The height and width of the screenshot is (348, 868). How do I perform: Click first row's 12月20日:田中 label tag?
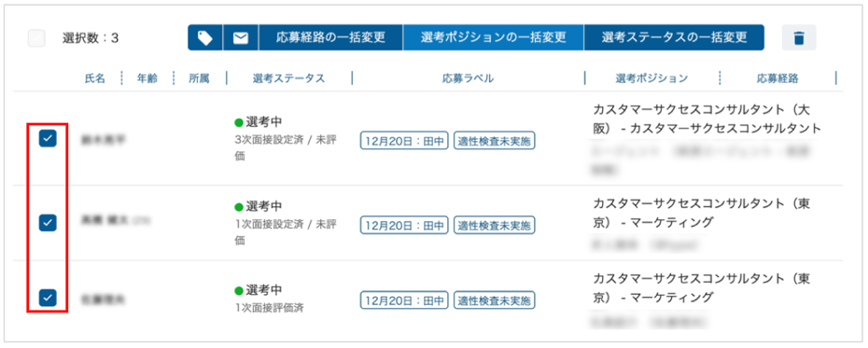point(404,142)
